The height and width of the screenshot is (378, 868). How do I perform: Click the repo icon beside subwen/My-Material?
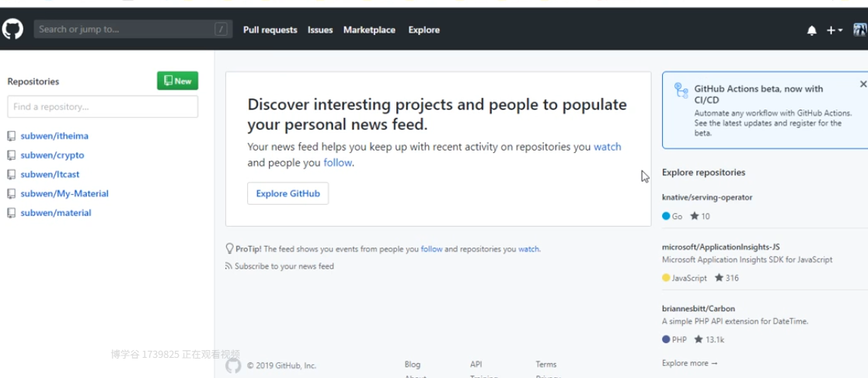pyautogui.click(x=11, y=194)
